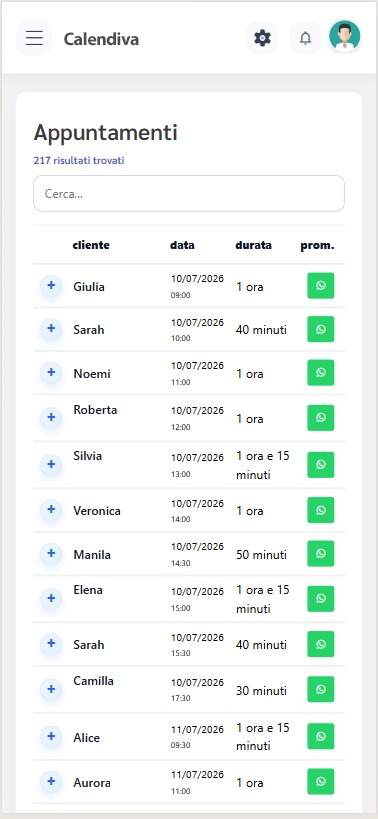Expand the Sarah 10:00 appointment row
The width and height of the screenshot is (378, 819).
[x=51, y=329]
